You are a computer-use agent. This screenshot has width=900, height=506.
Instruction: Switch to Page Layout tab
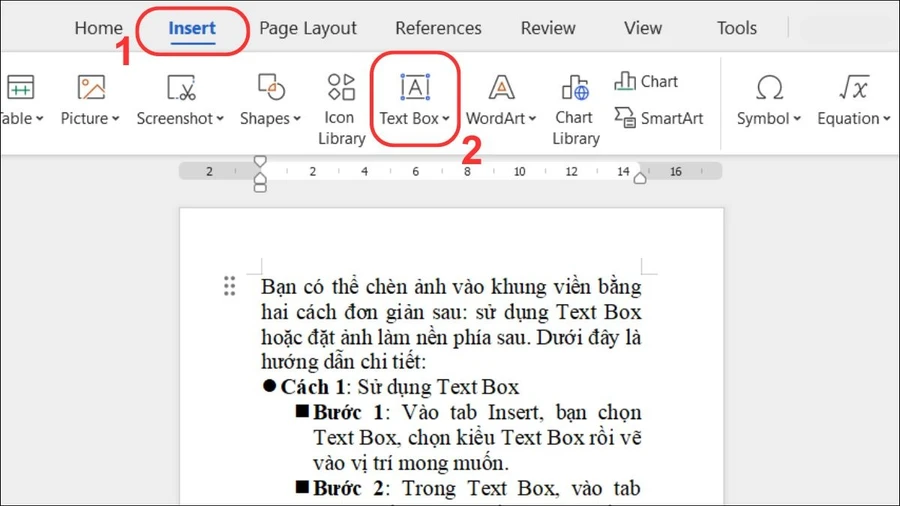pyautogui.click(x=308, y=28)
